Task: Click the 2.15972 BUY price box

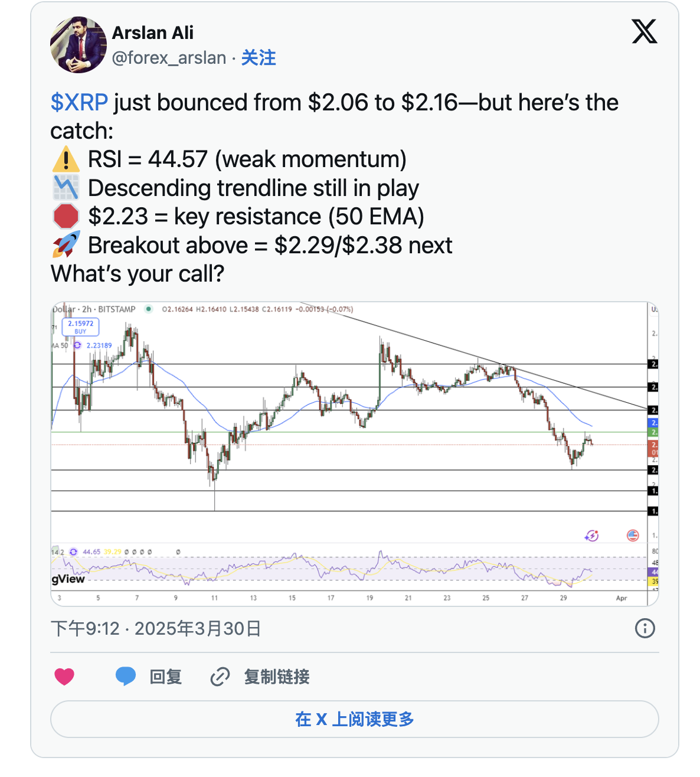Action: [81, 327]
